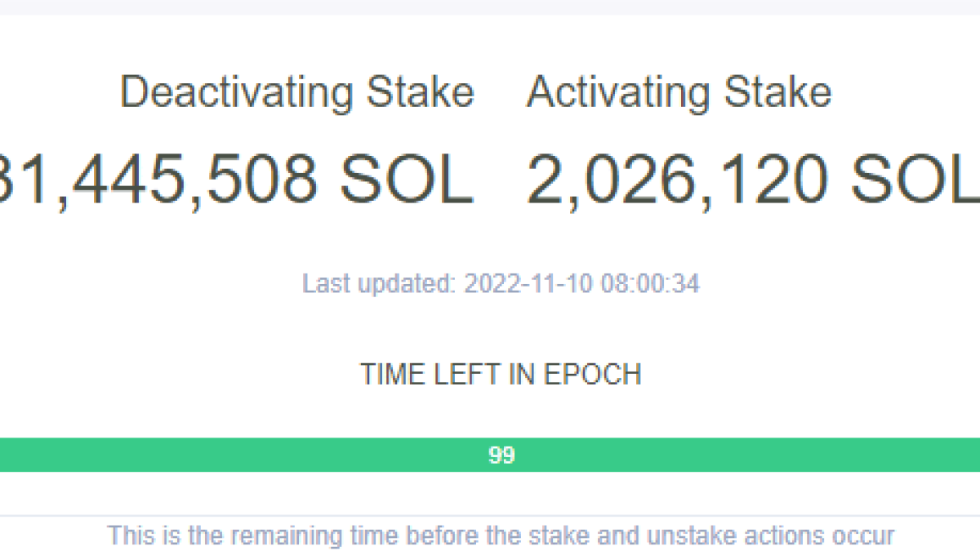The height and width of the screenshot is (551, 980).
Task: Click the word "EPOCH" above the bar
Action: point(592,375)
